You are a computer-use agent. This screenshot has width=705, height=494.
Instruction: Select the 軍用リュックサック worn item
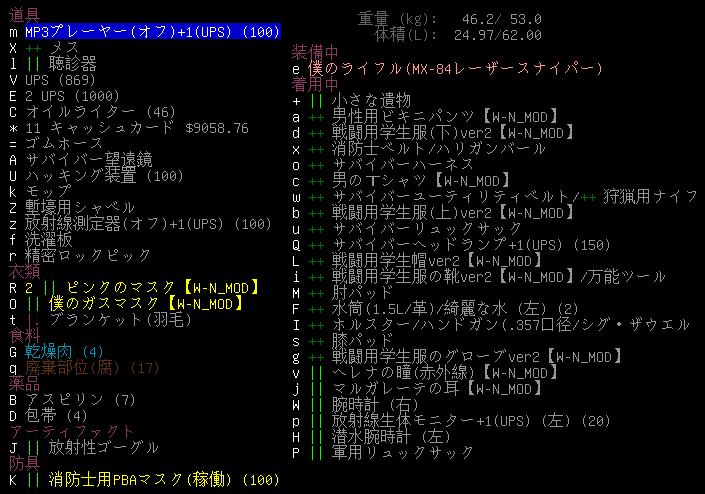tap(391, 452)
